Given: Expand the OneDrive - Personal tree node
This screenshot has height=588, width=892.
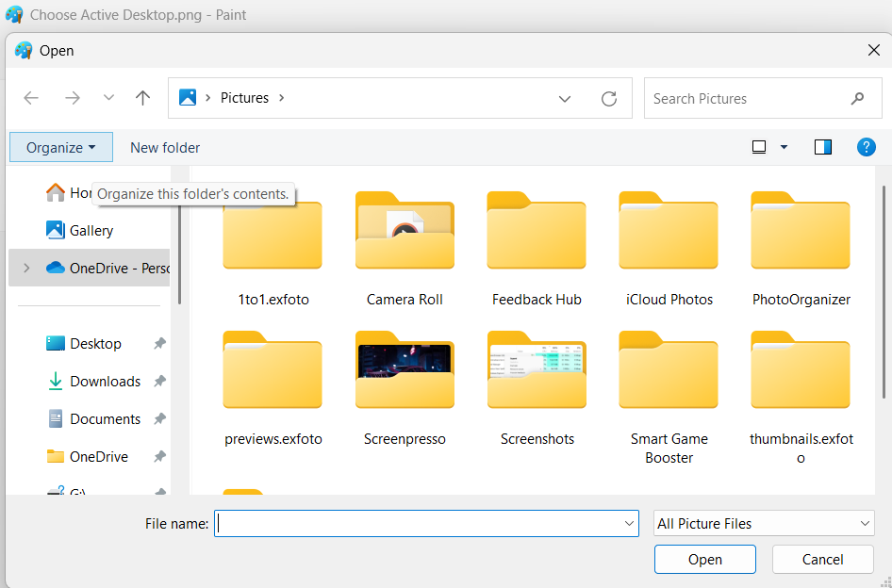Looking at the screenshot, I should 26,269.
